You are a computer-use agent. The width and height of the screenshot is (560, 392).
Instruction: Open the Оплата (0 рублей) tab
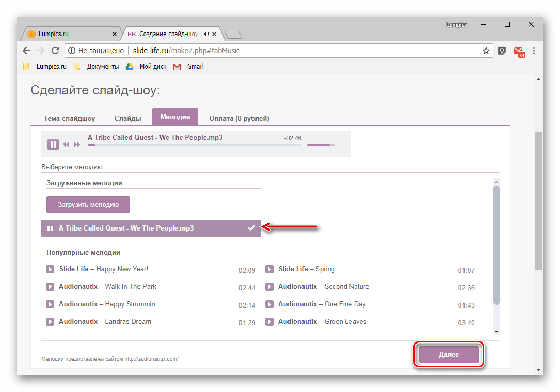(239, 118)
